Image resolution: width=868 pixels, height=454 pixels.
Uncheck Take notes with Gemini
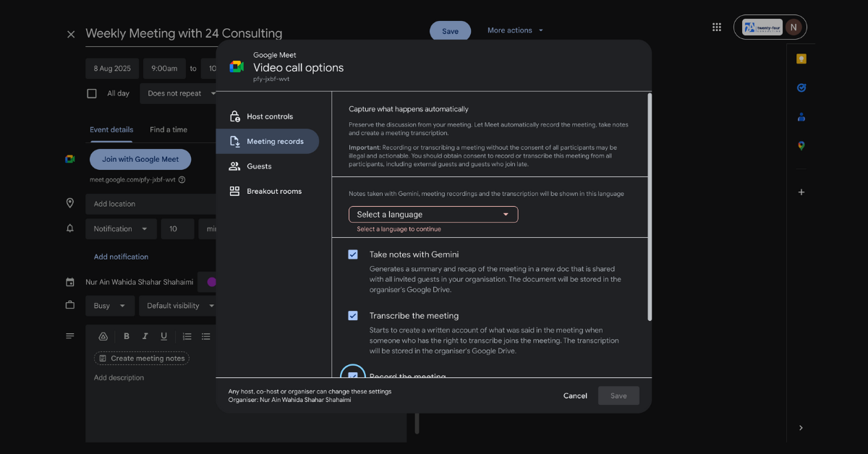tap(353, 254)
